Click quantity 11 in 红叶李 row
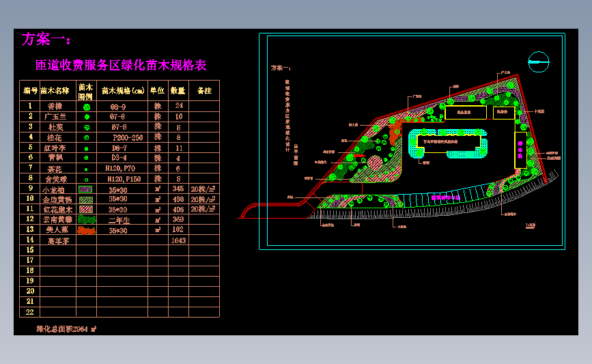 179,148
